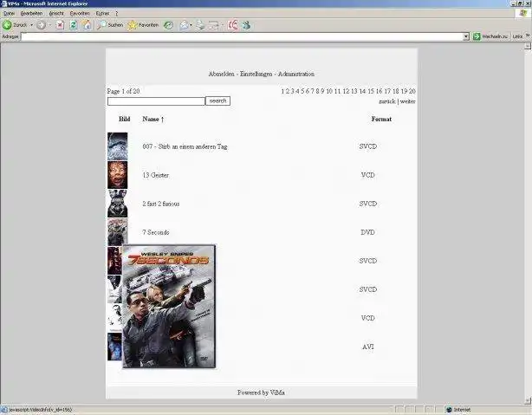This screenshot has height=415, width=532.
Task: Open the Einstellungen link
Action: [256, 74]
